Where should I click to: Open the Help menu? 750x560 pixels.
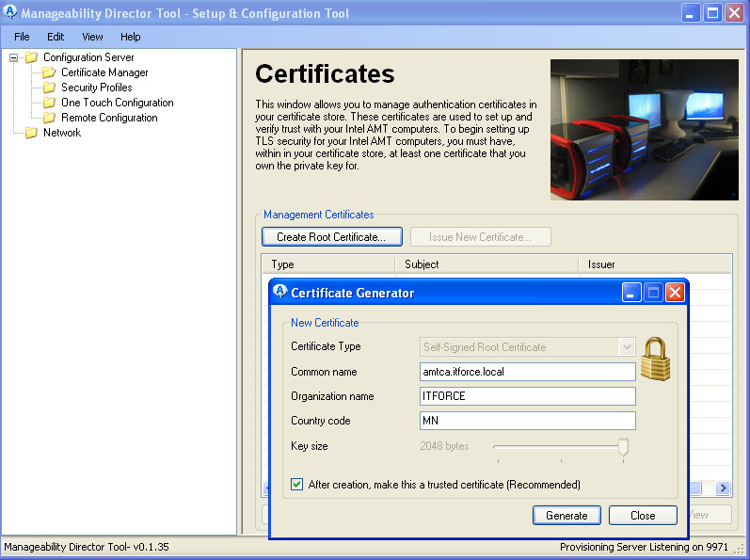pyautogui.click(x=130, y=37)
